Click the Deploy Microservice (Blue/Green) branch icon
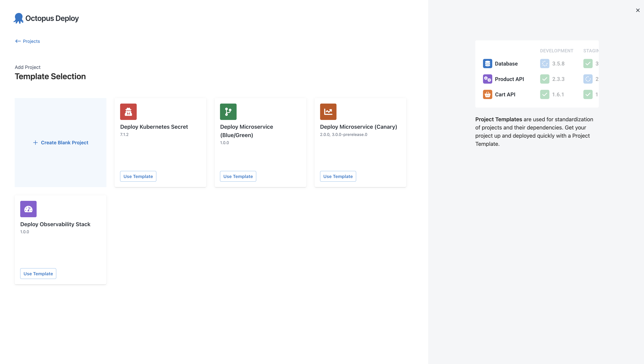Screen dimensions: 644x364 (x=228, y=112)
